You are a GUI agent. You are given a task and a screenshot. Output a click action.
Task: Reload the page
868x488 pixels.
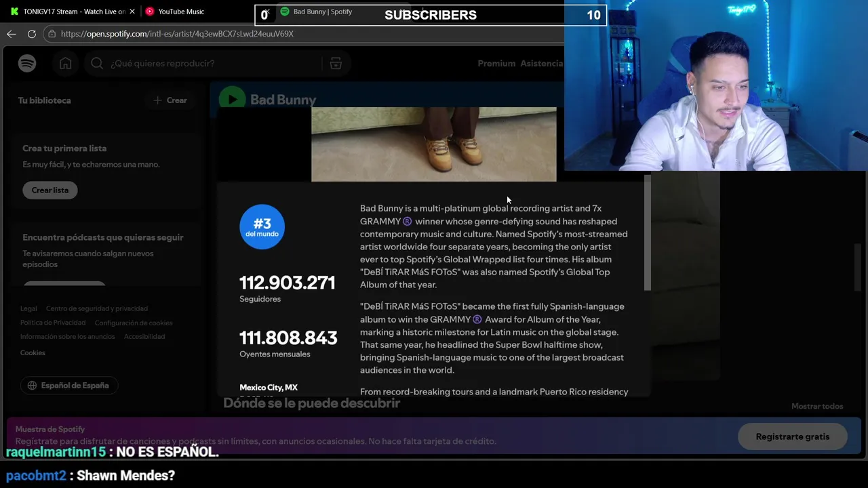click(x=32, y=33)
